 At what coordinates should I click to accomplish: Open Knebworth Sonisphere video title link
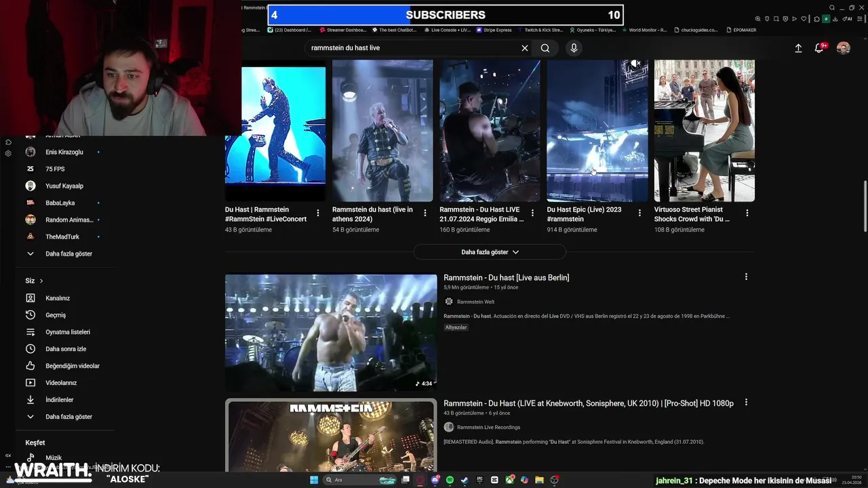pyautogui.click(x=589, y=403)
